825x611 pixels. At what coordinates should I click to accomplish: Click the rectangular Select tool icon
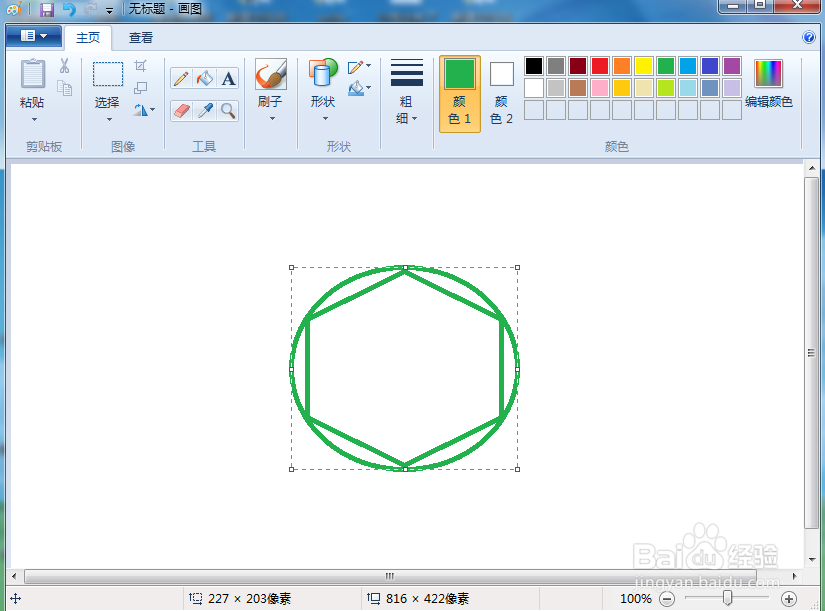click(108, 74)
